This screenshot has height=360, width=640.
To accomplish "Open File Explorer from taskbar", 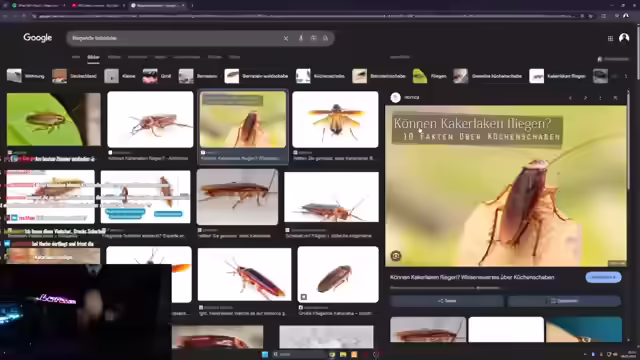I will click(343, 354).
